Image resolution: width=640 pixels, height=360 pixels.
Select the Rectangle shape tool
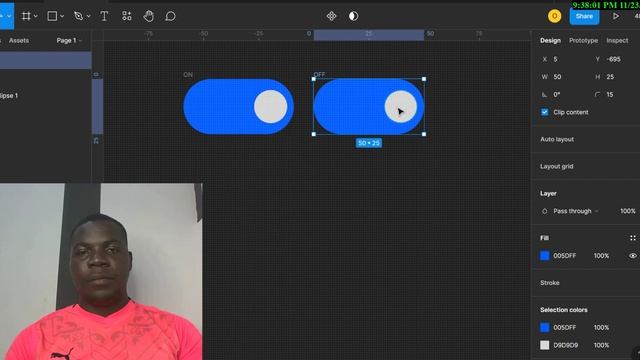click(x=52, y=16)
